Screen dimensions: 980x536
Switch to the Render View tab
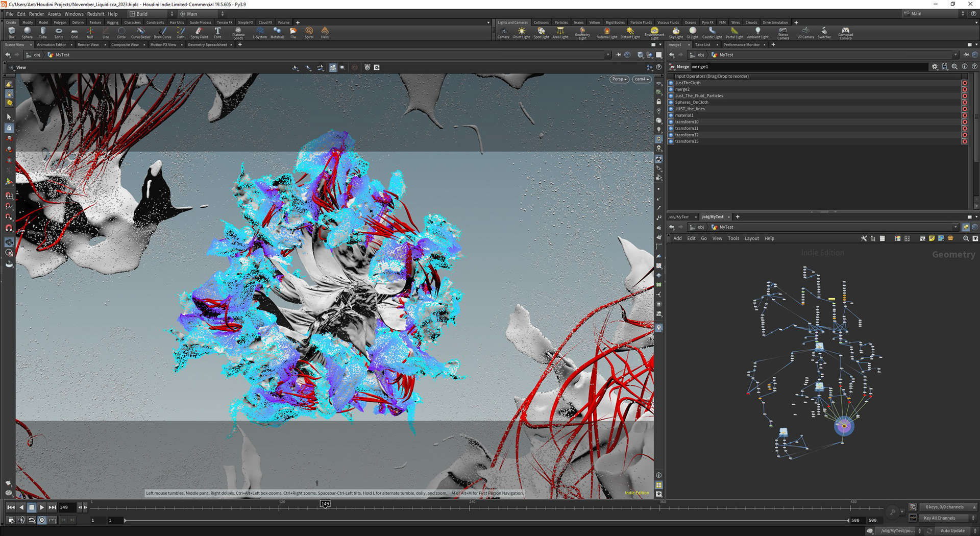coord(88,44)
